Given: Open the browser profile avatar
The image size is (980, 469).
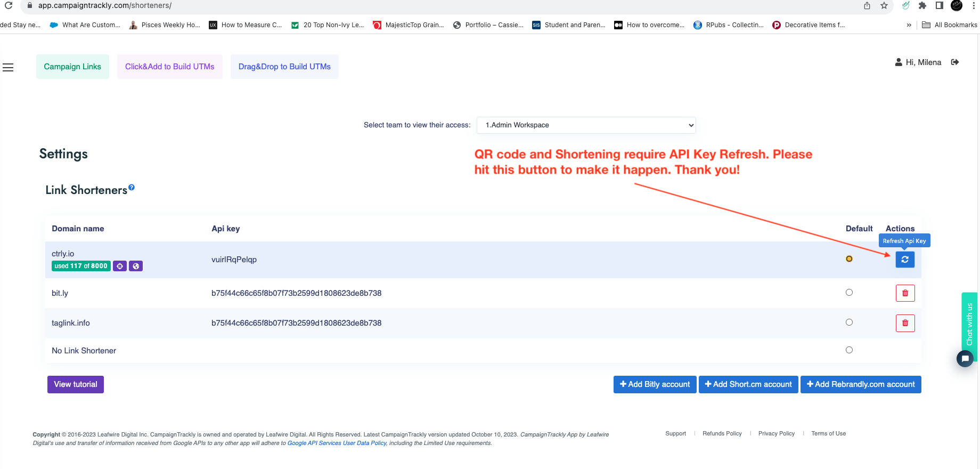Looking at the screenshot, I should [x=957, y=5].
